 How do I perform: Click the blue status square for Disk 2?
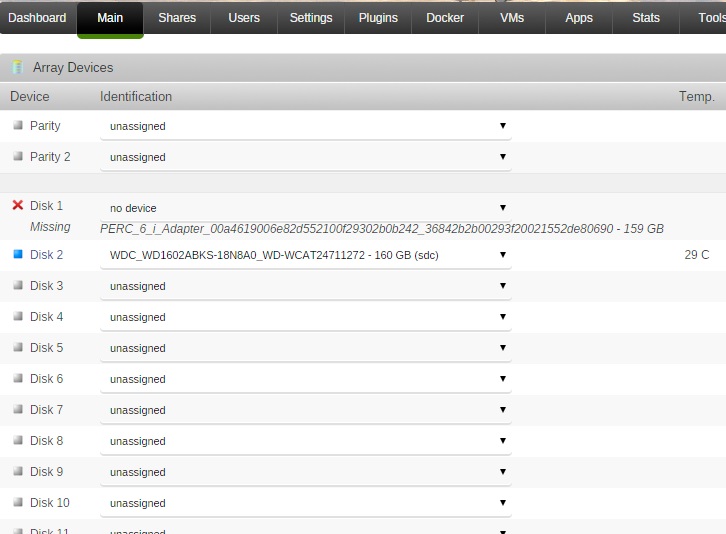click(x=18, y=254)
